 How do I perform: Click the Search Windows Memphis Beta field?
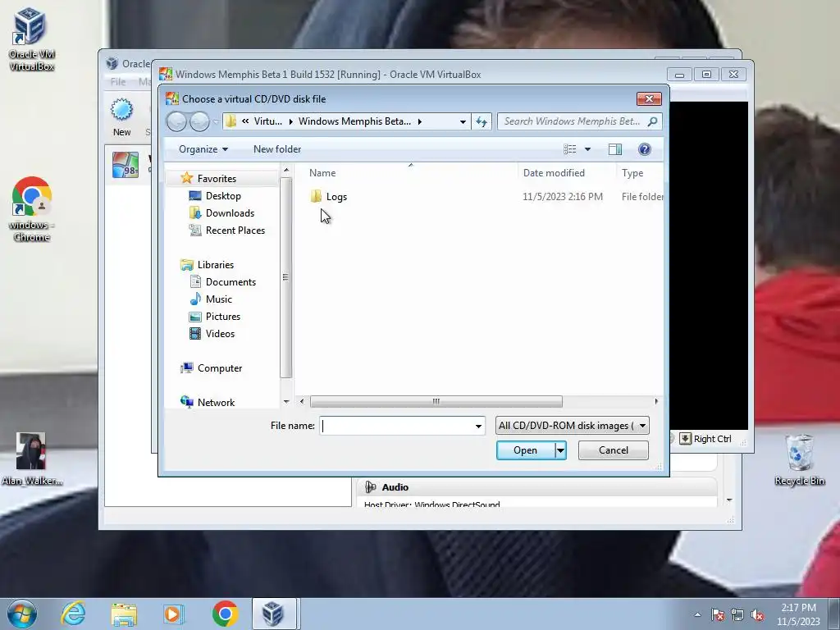click(572, 121)
